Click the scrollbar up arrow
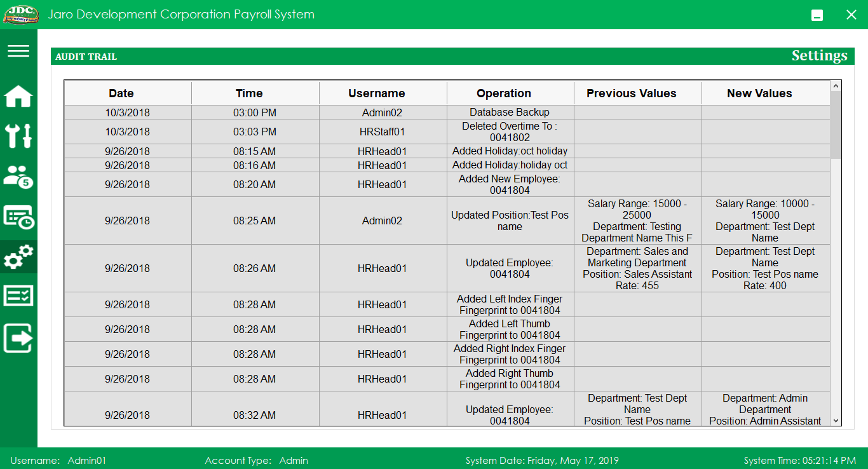 836,85
